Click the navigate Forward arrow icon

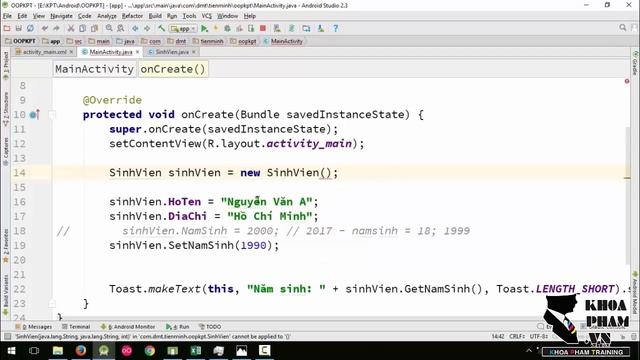pos(147,28)
